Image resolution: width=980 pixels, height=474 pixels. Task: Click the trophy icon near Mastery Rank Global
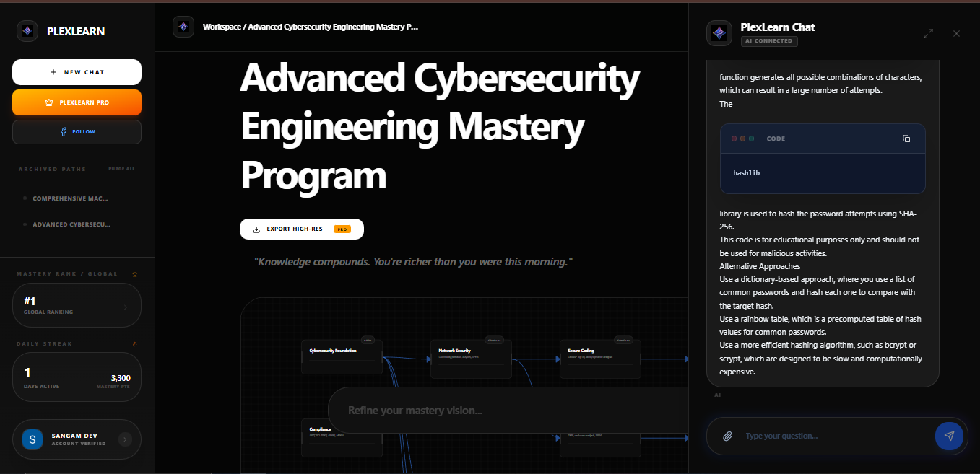pos(134,273)
